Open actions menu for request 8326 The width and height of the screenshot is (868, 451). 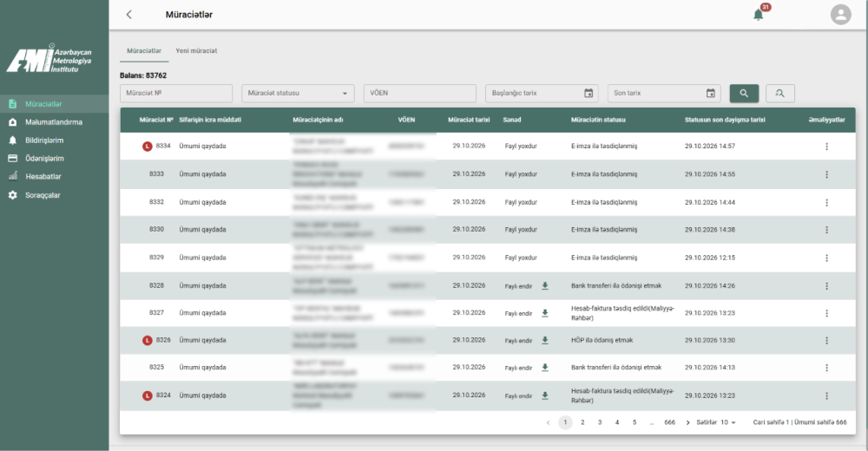pos(826,340)
